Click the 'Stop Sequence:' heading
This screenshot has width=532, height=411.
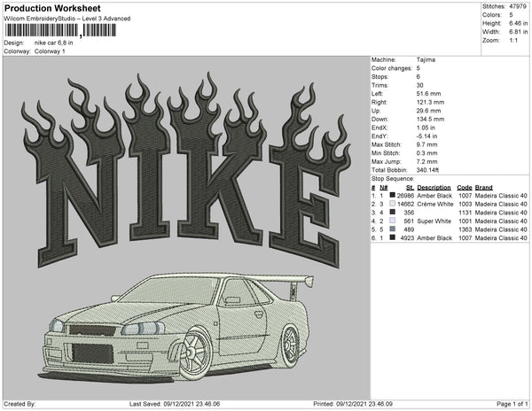click(x=393, y=179)
